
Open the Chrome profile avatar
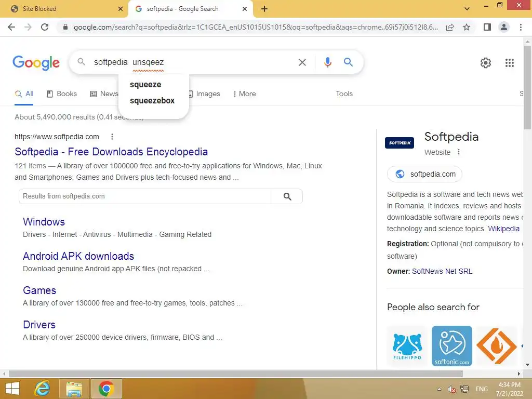tap(504, 27)
